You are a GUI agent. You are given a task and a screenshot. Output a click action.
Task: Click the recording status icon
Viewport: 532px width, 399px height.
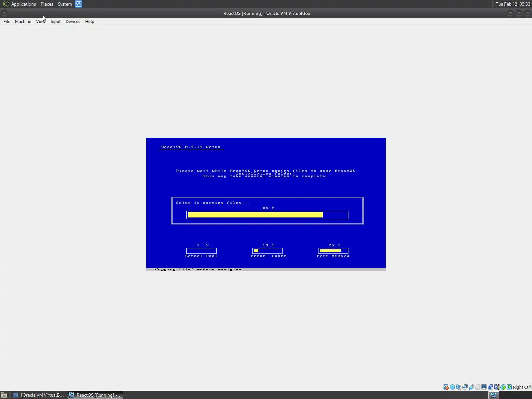[x=490, y=387]
